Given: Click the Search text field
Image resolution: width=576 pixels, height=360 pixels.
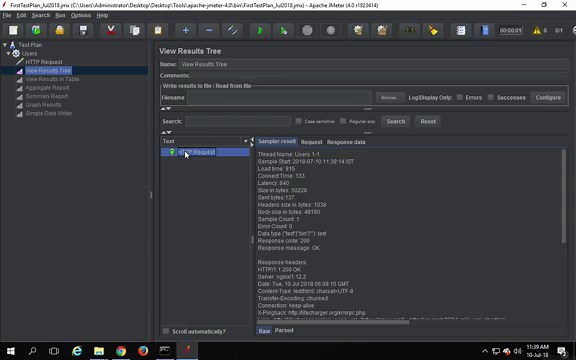Looking at the screenshot, I should pyautogui.click(x=238, y=121).
